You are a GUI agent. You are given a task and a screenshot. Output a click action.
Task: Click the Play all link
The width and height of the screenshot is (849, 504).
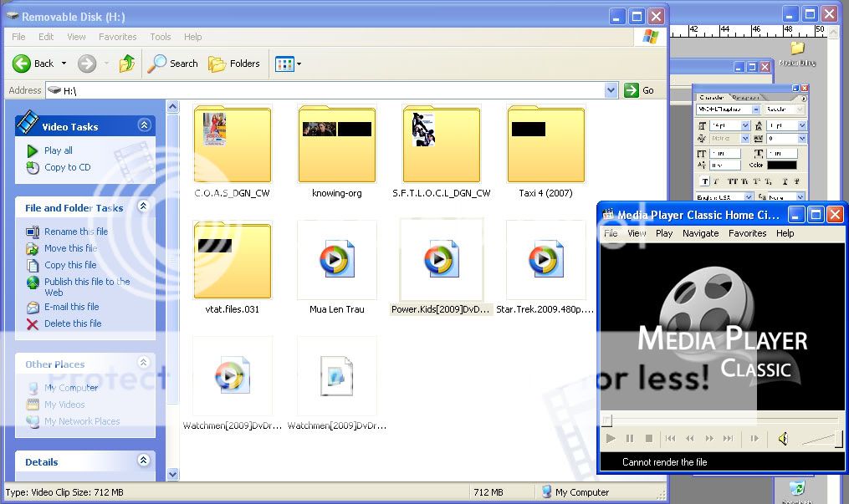[58, 150]
